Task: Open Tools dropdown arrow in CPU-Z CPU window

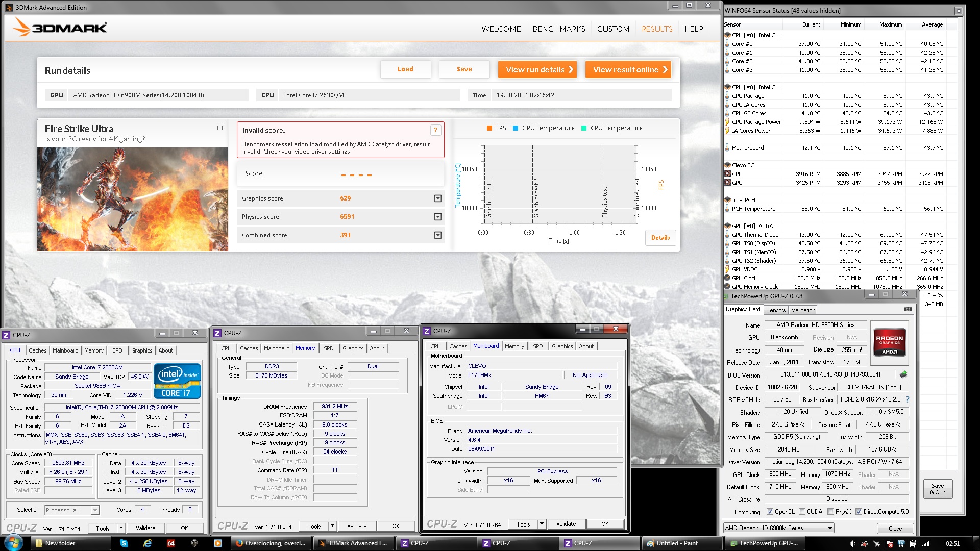Action: pos(121,528)
